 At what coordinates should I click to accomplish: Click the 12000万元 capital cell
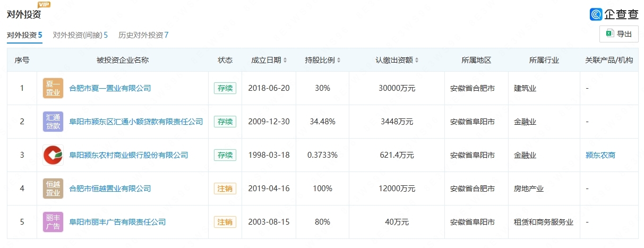(397, 189)
